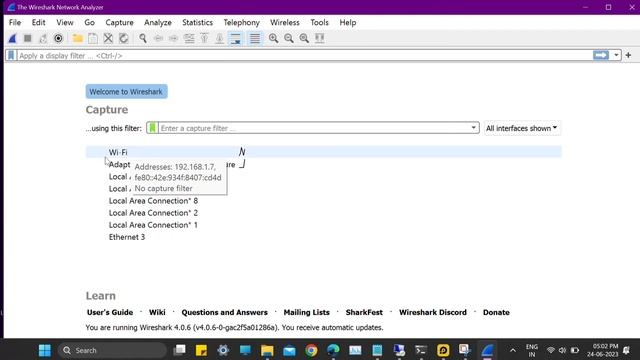The image size is (640, 360).
Task: Reload the capture file from the toolbar
Action: (124, 38)
